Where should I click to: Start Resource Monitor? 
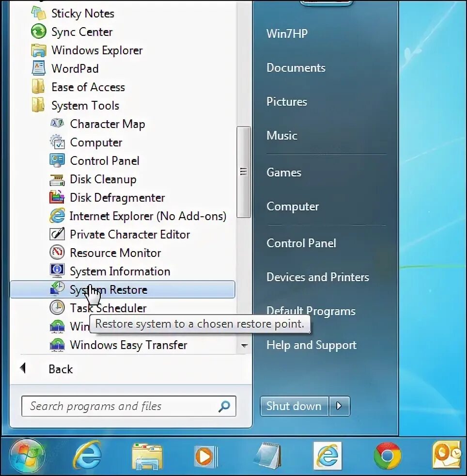point(115,253)
